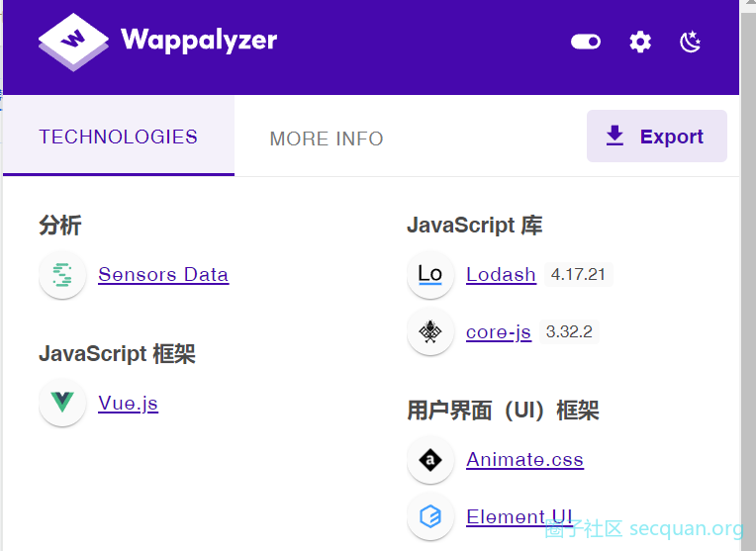The height and width of the screenshot is (551, 756).
Task: Open the Element UI link
Action: (x=520, y=516)
